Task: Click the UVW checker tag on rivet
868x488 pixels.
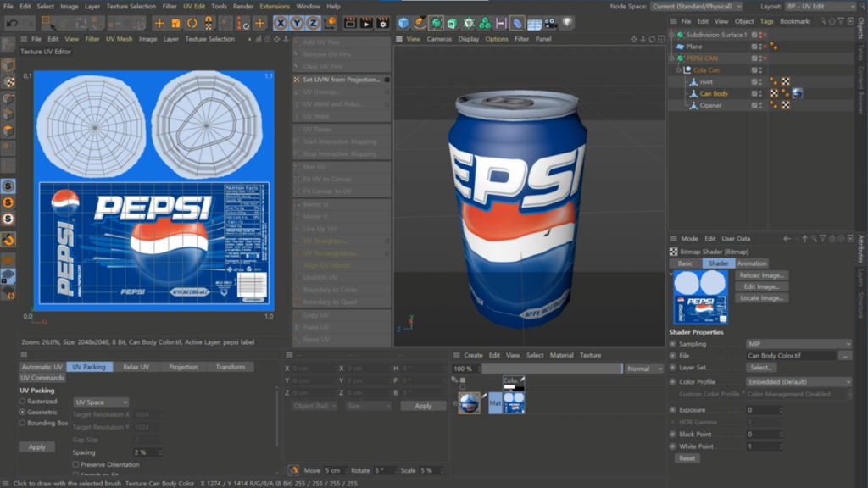Action: 786,82
